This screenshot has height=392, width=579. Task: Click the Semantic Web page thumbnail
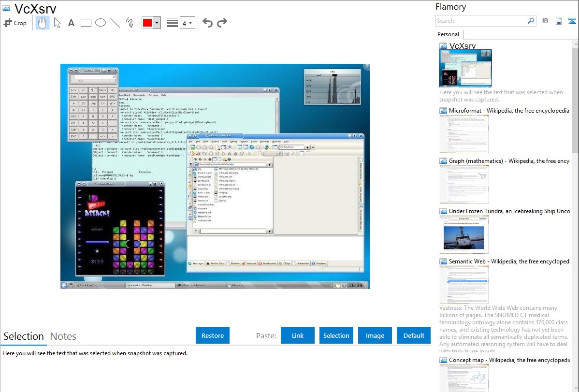coord(464,285)
